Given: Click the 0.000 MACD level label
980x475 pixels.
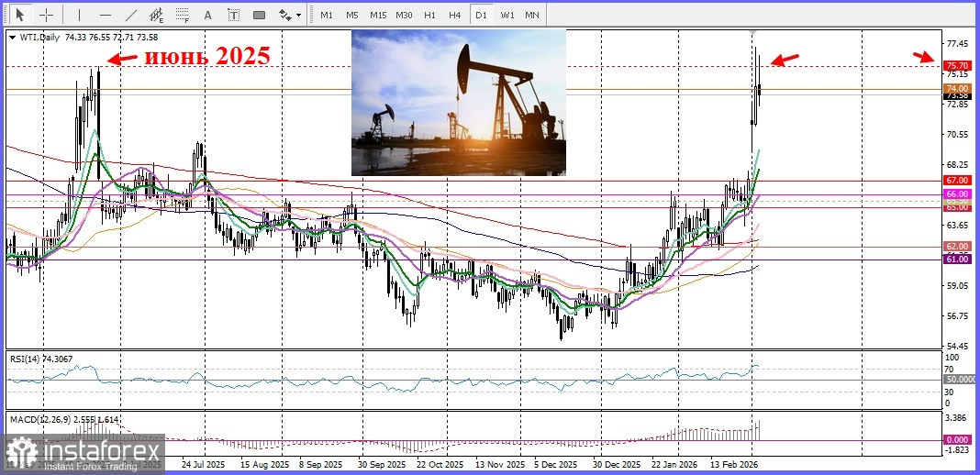Looking at the screenshot, I should coord(957,439).
